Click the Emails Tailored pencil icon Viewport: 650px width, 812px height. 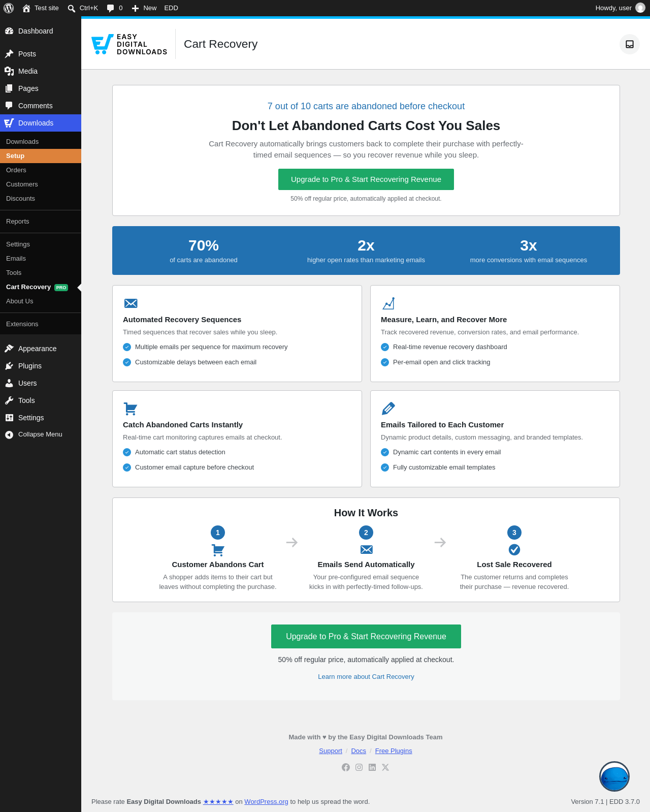[x=388, y=409]
